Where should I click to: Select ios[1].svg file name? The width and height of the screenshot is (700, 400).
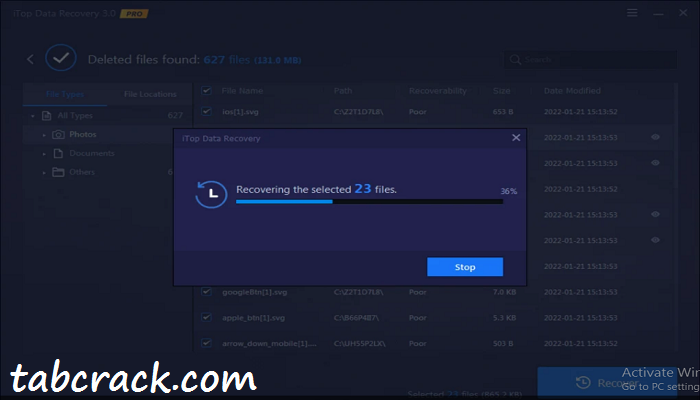click(240, 112)
